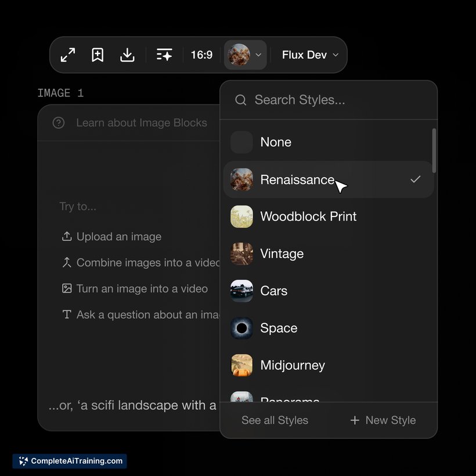Click the Renaissance style thumbnail
476x476 pixels.
click(x=241, y=179)
